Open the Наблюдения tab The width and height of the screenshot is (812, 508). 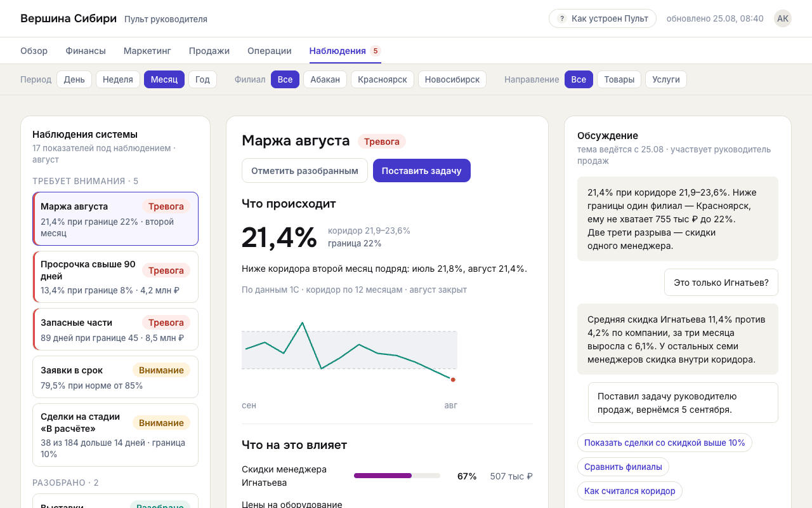(345, 51)
